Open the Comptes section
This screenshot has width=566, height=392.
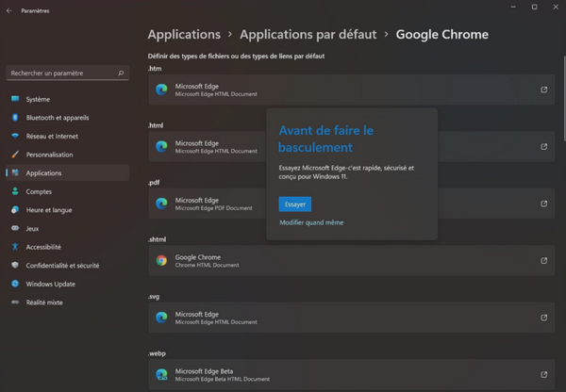tap(39, 191)
